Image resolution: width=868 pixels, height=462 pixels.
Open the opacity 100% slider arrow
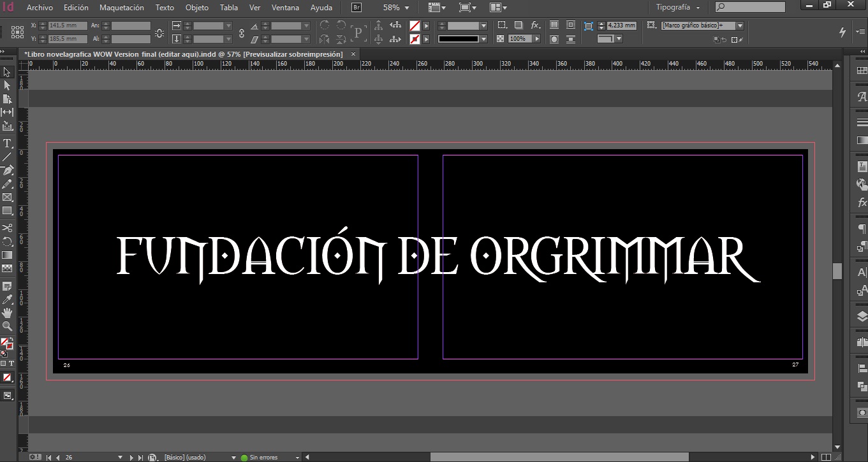tap(537, 39)
